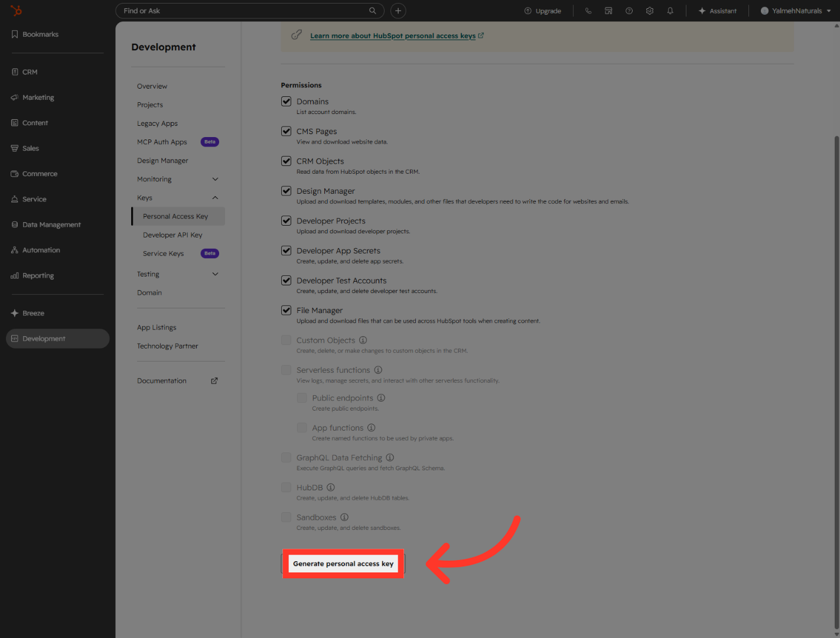Uncheck the Developer App Secrets permission

[x=286, y=250]
